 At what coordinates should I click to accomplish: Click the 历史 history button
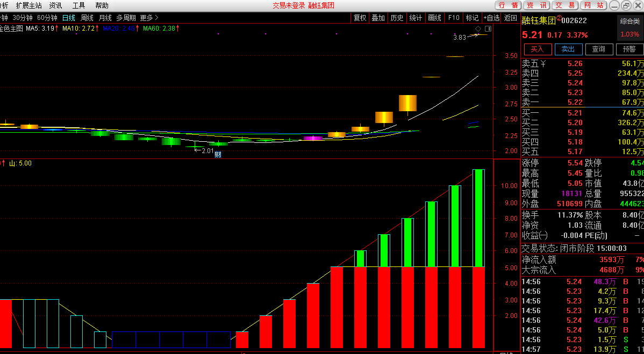click(397, 18)
